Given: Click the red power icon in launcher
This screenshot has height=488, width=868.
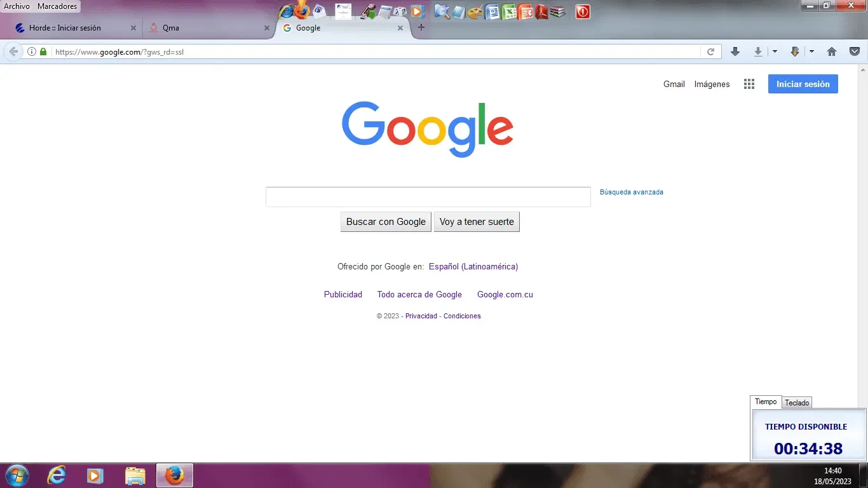Looking at the screenshot, I should [x=583, y=11].
